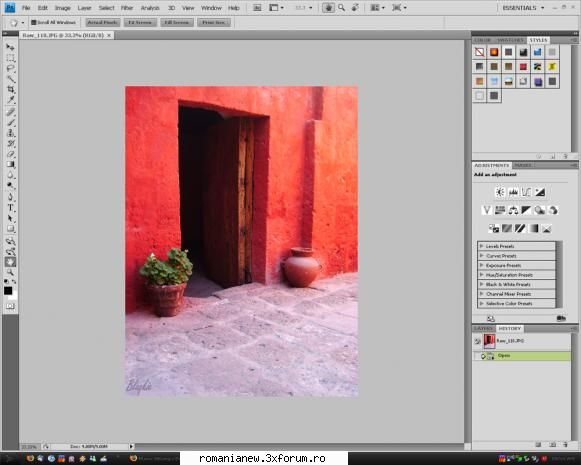Click the Fit Screen button

[x=140, y=23]
